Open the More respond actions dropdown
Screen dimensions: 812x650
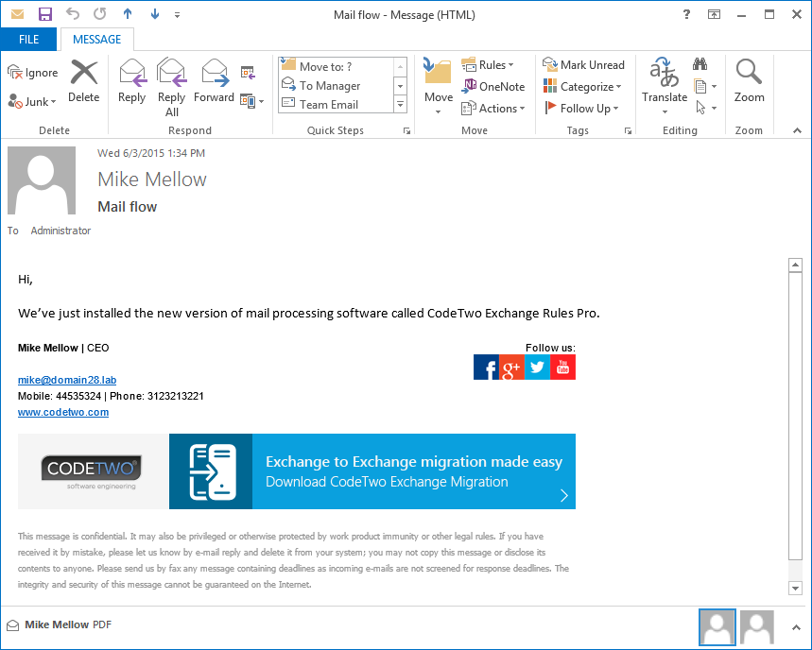pyautogui.click(x=252, y=101)
